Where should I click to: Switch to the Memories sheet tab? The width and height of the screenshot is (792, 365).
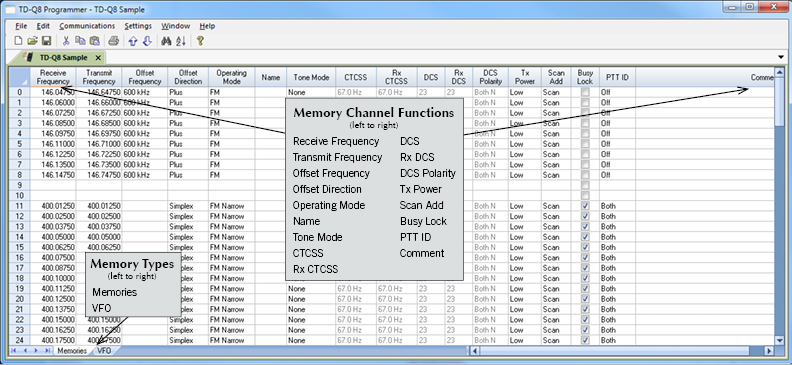[x=71, y=350]
